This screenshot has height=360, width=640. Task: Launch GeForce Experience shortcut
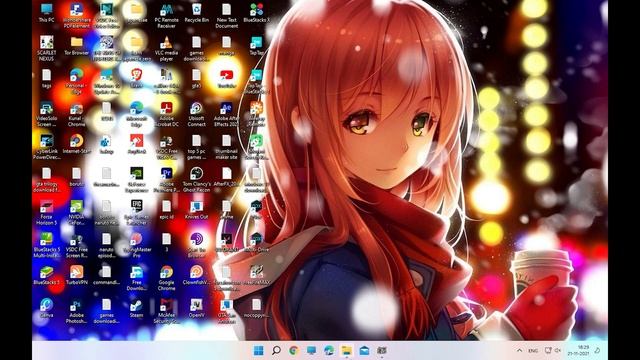136,180
